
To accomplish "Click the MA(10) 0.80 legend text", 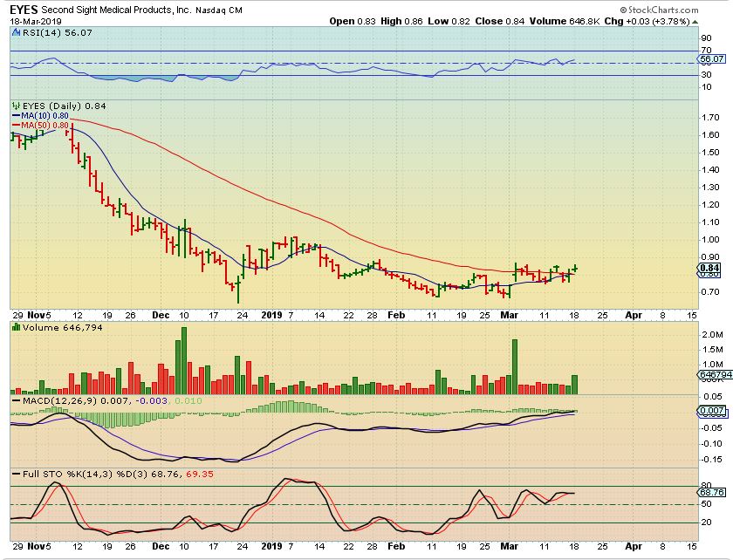I will pyautogui.click(x=45, y=116).
